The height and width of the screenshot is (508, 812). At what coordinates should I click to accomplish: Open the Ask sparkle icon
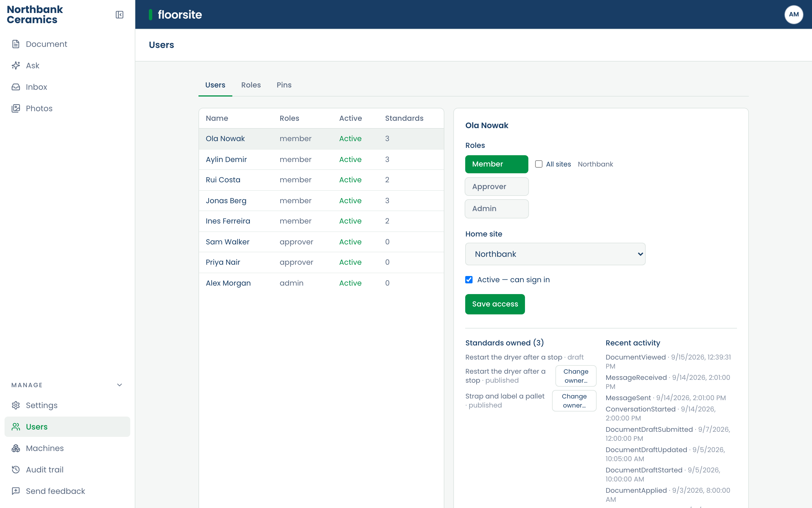[16, 65]
